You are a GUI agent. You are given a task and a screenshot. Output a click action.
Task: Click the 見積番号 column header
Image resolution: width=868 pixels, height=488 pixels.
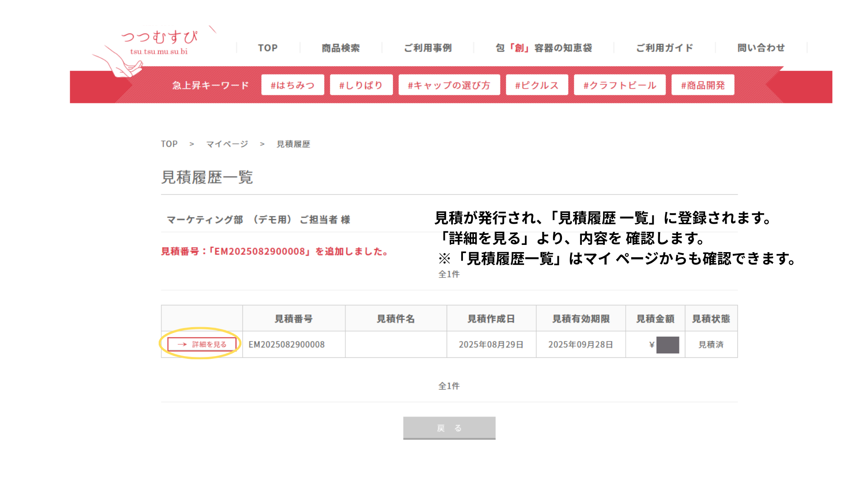(x=293, y=319)
